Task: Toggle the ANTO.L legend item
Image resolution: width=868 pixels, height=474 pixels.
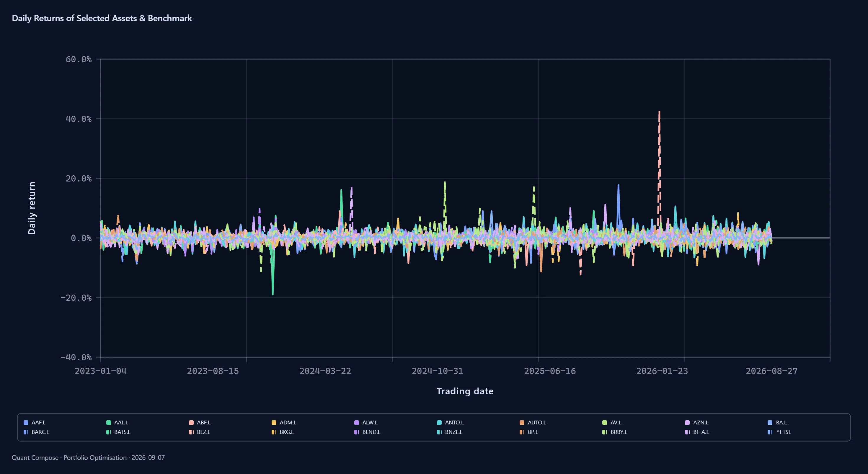Action: click(451, 422)
